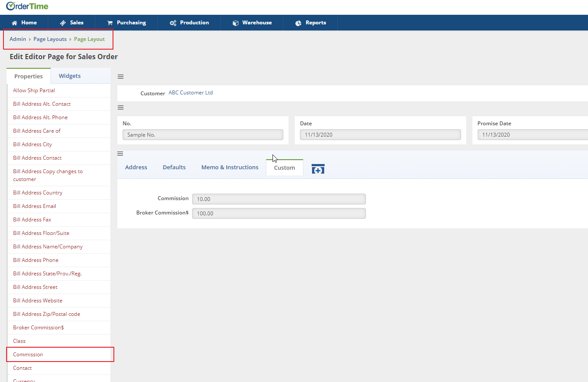Viewport: 588px width, 382px height.
Task: Select Bill Address Care of property
Action: tap(59, 131)
